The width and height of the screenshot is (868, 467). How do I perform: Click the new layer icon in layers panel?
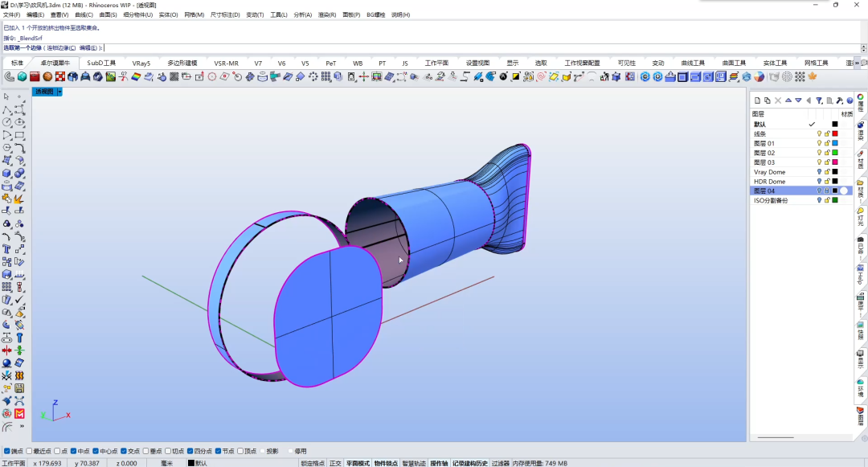click(757, 100)
